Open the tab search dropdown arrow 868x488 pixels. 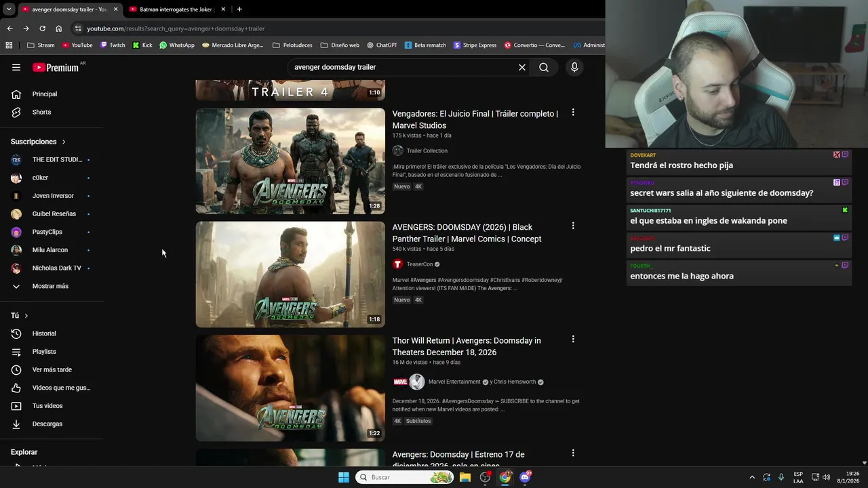[9, 9]
